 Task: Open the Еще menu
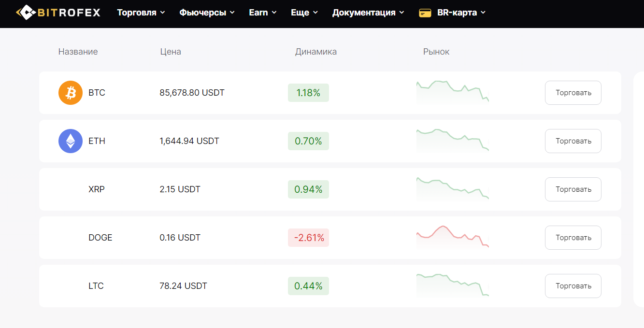click(304, 13)
